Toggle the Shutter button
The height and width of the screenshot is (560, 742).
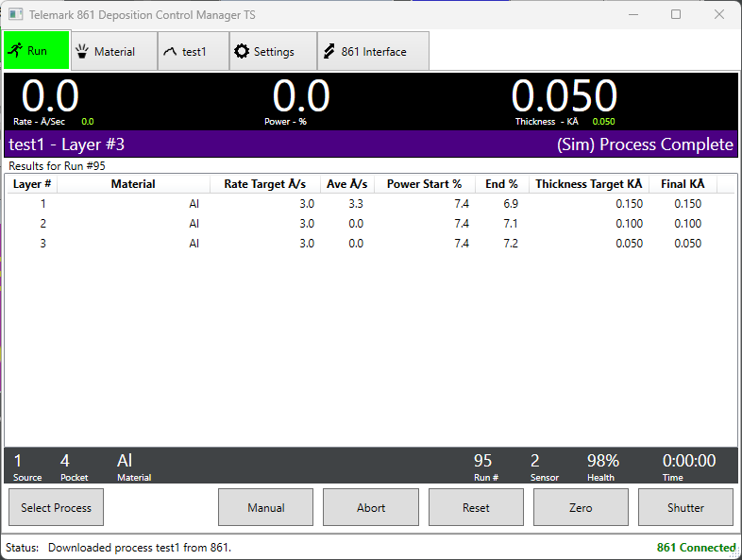pyautogui.click(x=685, y=507)
